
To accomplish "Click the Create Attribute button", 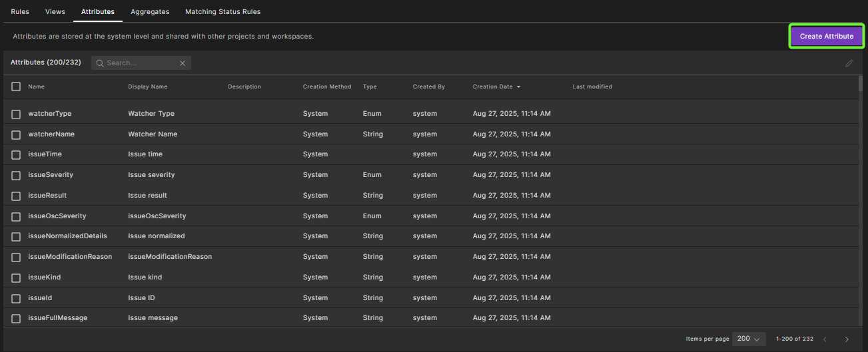I will (826, 37).
